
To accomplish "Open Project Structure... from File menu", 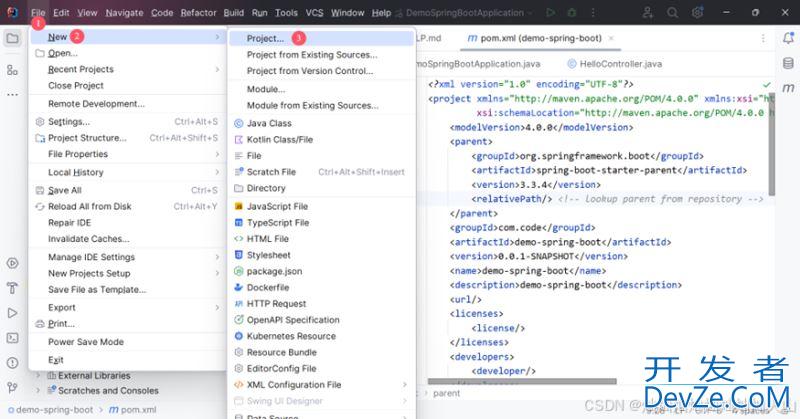I will 128,138.
